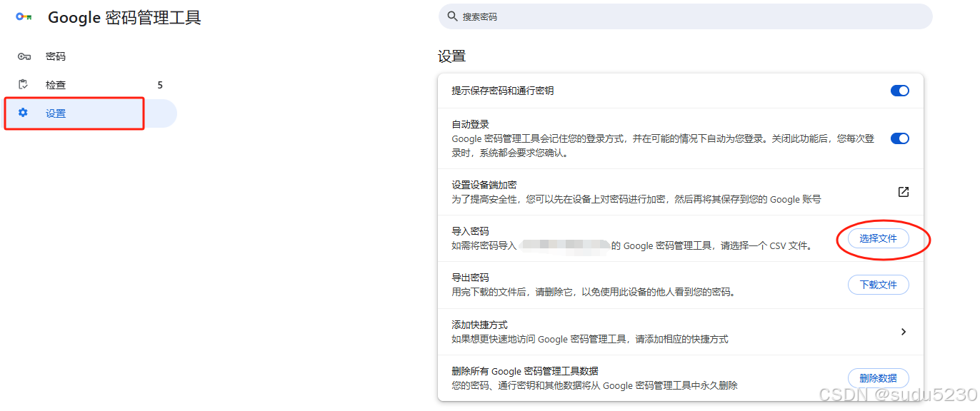Open the external link icon for 设置设备端加密
This screenshot has height=411, width=980.
click(904, 192)
